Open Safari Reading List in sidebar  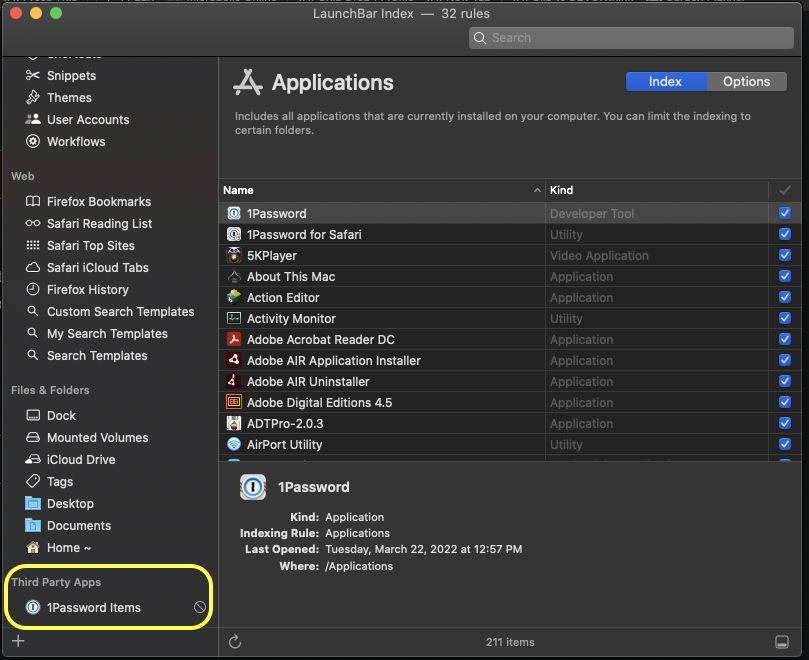click(99, 224)
